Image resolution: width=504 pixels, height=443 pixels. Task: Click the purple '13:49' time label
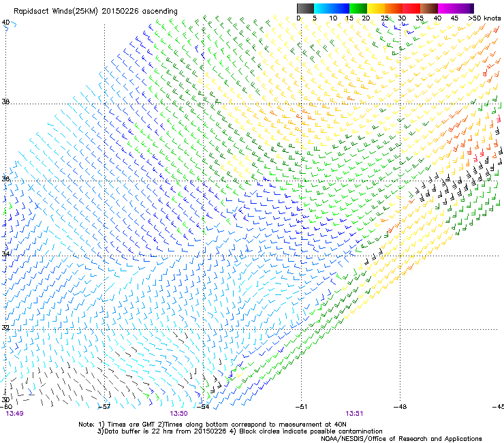point(15,414)
